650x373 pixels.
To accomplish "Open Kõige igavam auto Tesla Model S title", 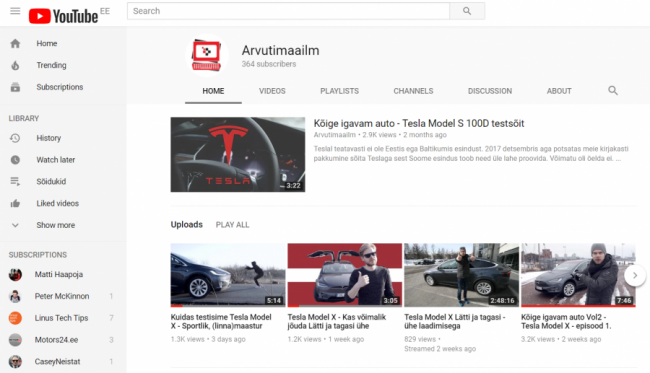I will tap(419, 124).
